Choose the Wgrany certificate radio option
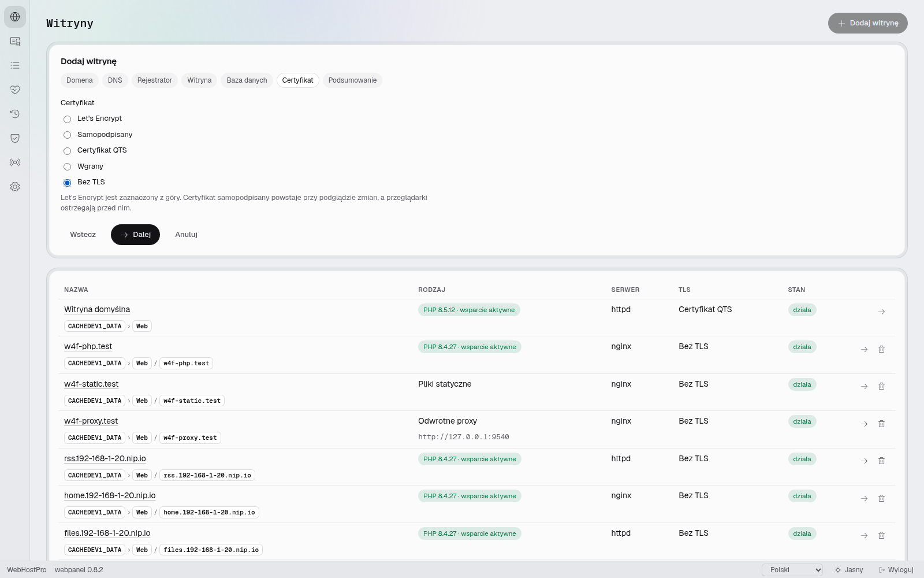924x578 pixels. (67, 166)
